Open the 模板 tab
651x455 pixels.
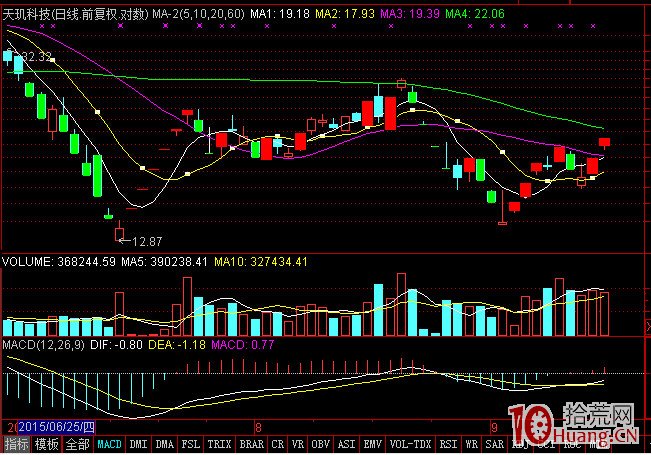click(47, 444)
